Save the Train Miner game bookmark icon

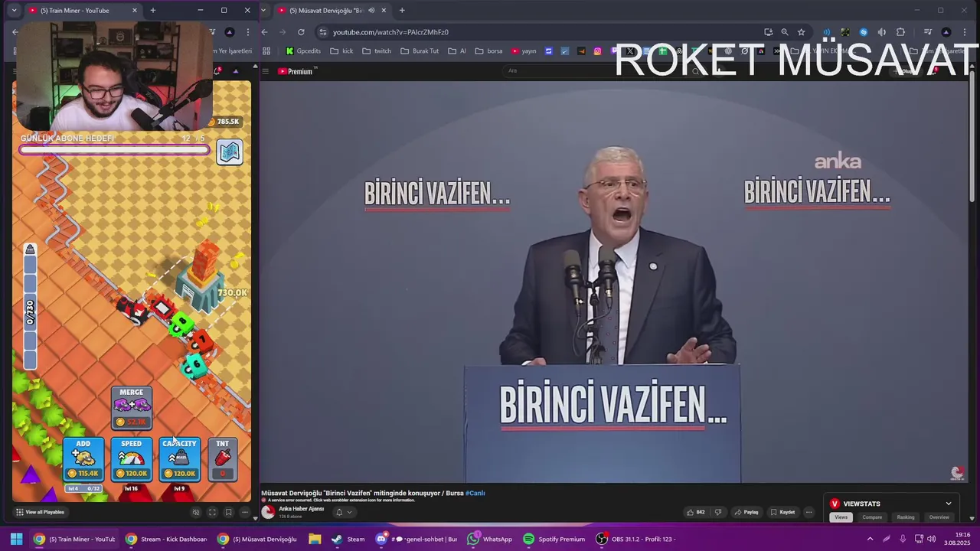pos(228,512)
